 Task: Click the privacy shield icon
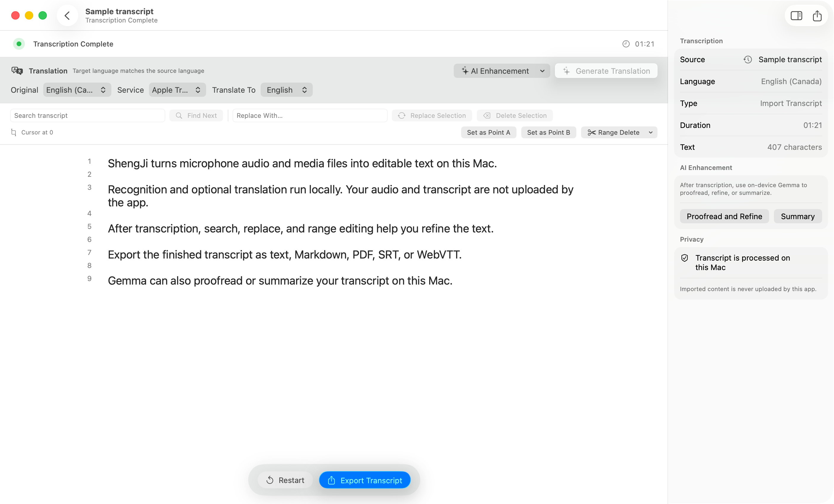click(x=684, y=258)
